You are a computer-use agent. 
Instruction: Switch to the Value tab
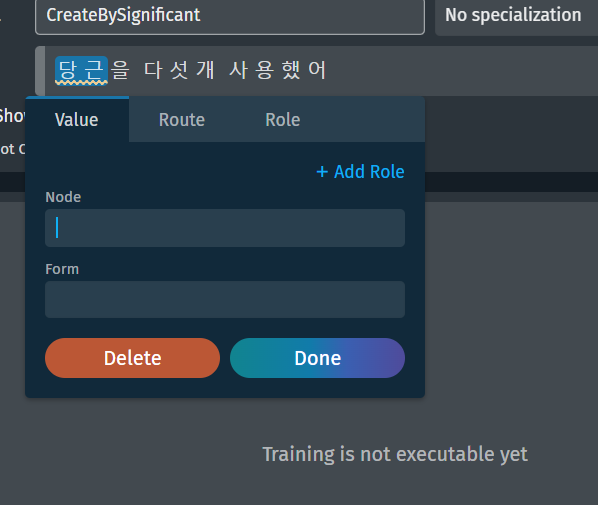pos(77,120)
